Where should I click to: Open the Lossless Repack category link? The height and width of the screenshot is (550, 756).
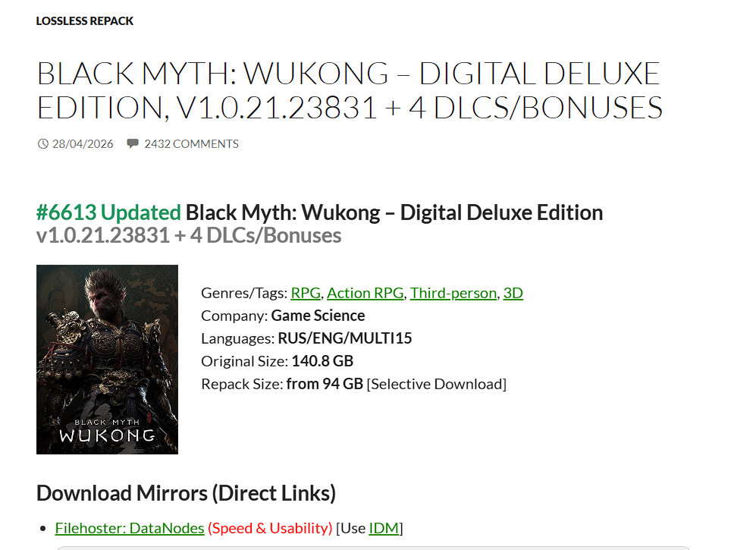85,21
